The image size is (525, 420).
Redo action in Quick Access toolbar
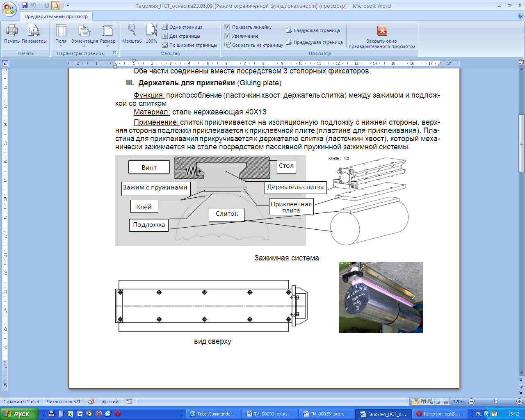(x=47, y=6)
